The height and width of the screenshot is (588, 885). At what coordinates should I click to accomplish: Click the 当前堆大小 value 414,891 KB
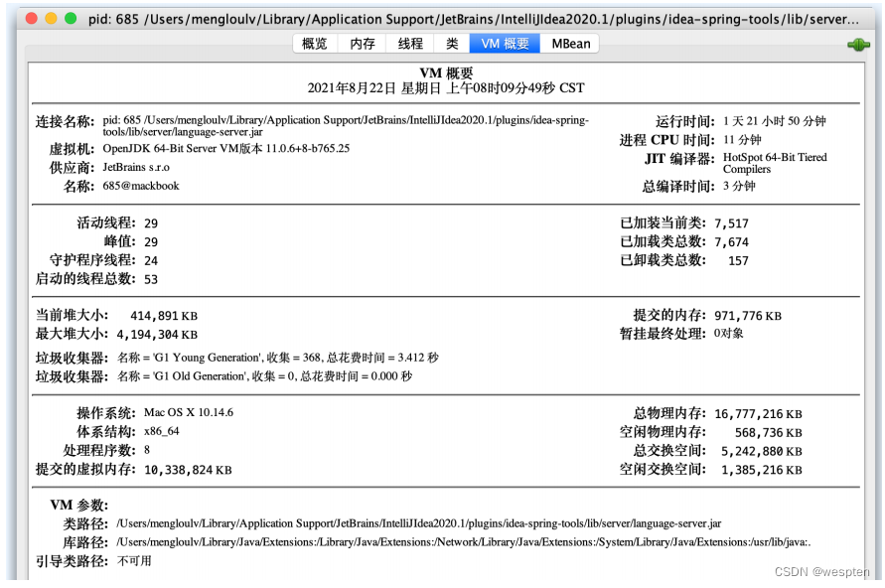click(164, 316)
